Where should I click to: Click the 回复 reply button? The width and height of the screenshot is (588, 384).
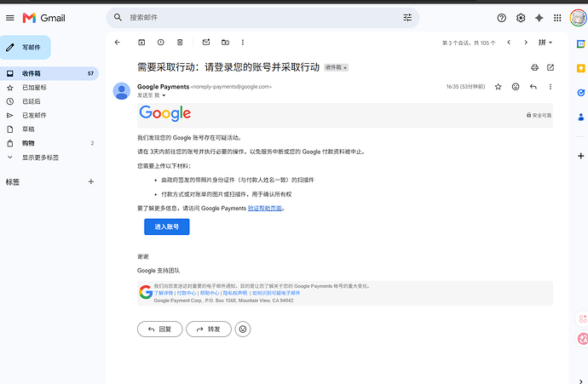pyautogui.click(x=159, y=329)
